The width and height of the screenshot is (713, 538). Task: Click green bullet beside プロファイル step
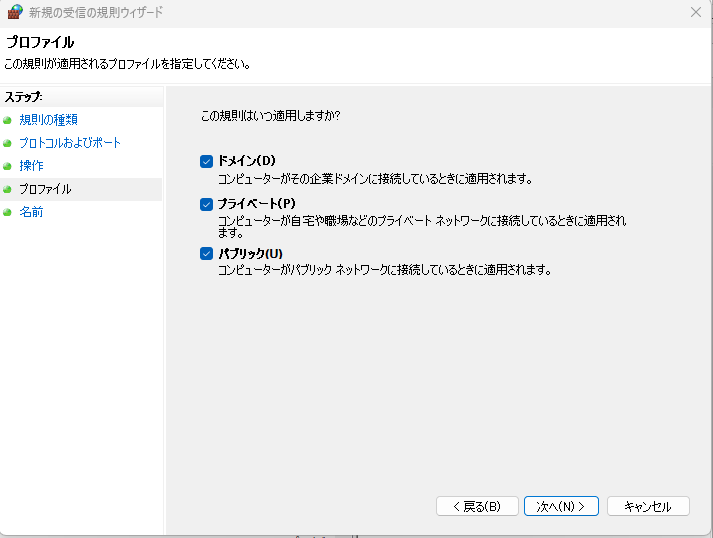[8, 189]
